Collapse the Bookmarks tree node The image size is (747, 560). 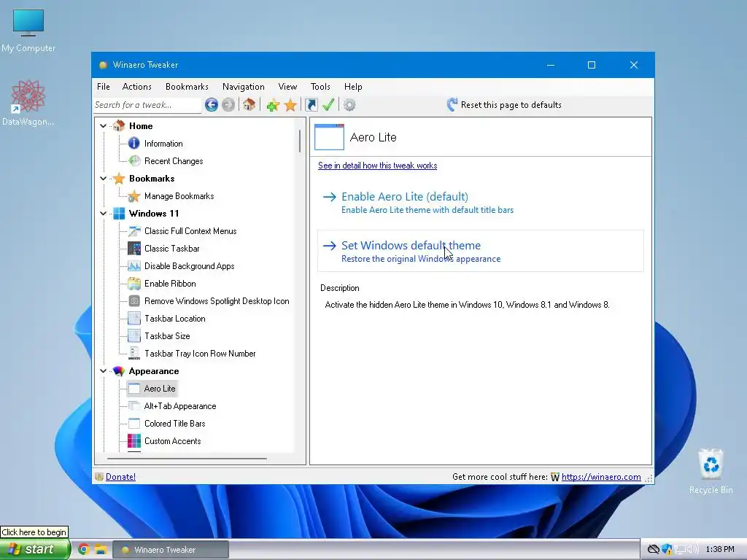click(104, 179)
